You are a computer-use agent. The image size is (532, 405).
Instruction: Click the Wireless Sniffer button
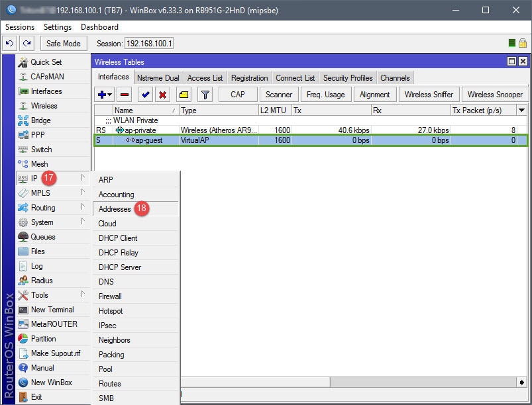click(429, 95)
